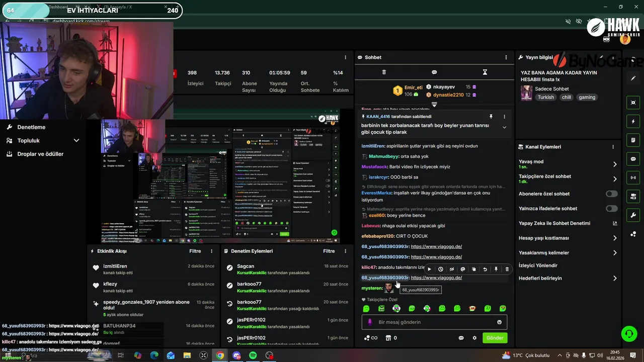The image size is (644, 362).
Task: Click the pin icon in message hover toolbar
Action: [496, 269]
